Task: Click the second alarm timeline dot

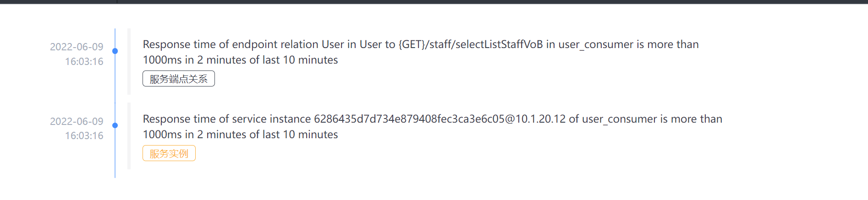Action: (x=115, y=125)
